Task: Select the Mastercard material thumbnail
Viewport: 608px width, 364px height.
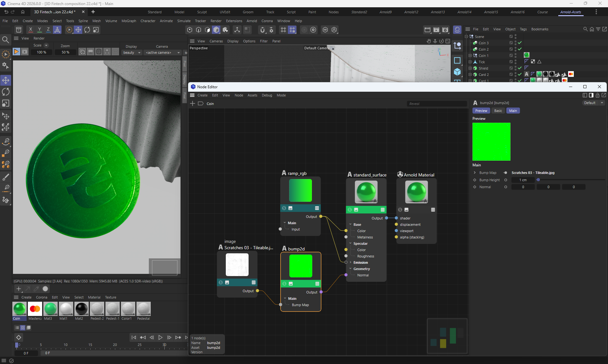Action: pos(35,309)
